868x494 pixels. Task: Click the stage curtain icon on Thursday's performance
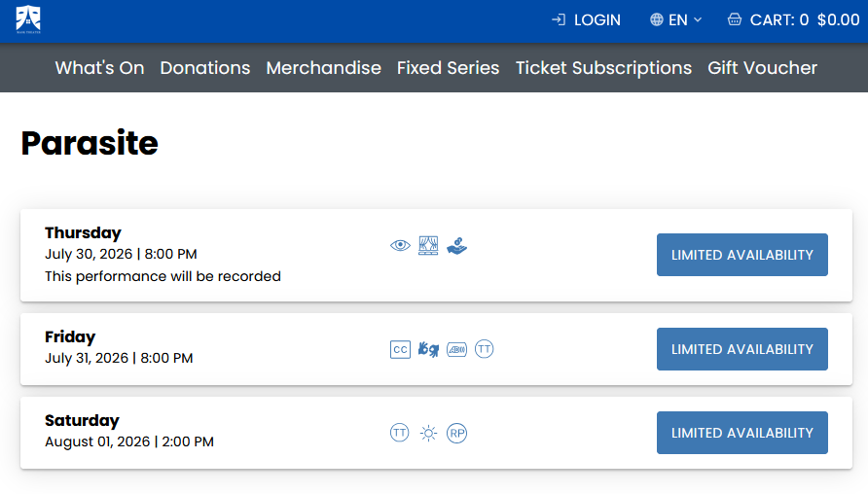(x=428, y=245)
